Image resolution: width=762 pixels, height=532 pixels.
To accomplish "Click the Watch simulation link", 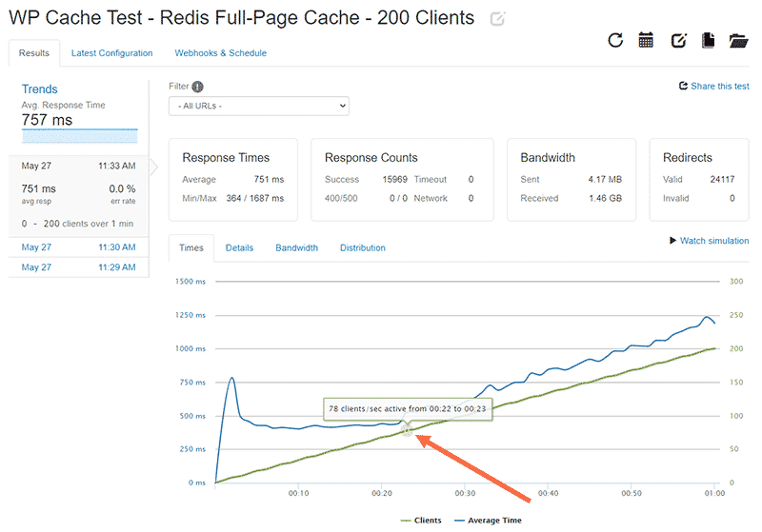I will pos(714,240).
